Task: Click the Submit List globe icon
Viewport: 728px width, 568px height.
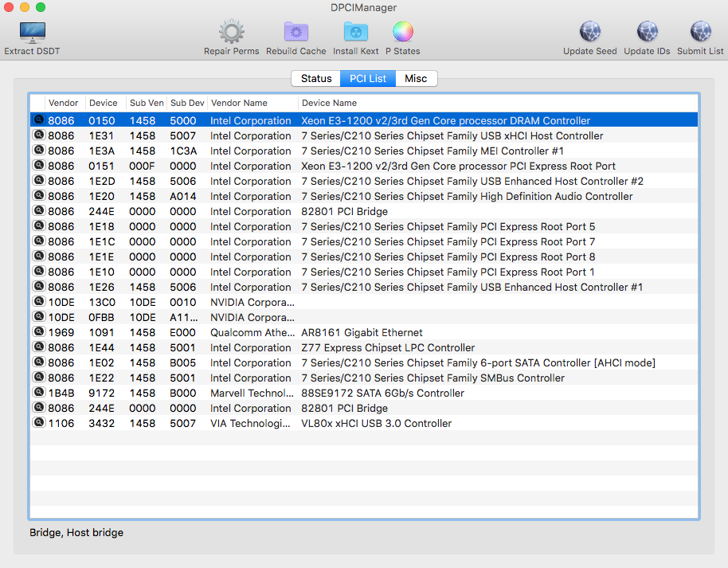Action: click(700, 33)
